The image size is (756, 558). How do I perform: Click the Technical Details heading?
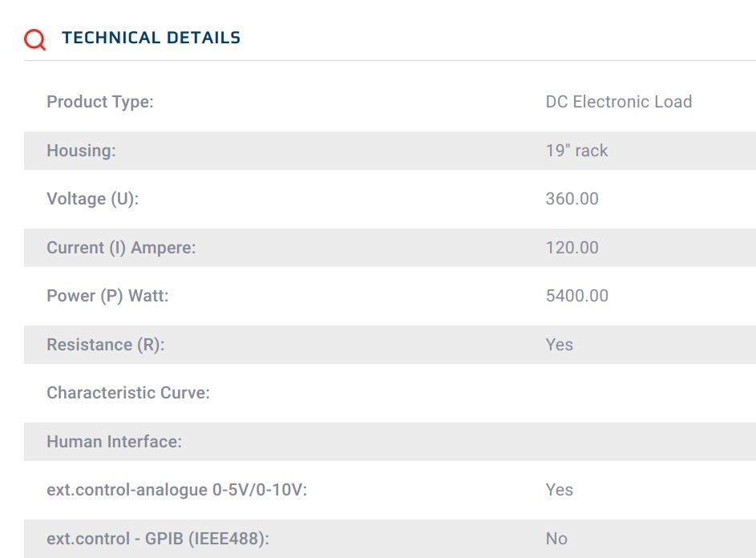pyautogui.click(x=151, y=38)
